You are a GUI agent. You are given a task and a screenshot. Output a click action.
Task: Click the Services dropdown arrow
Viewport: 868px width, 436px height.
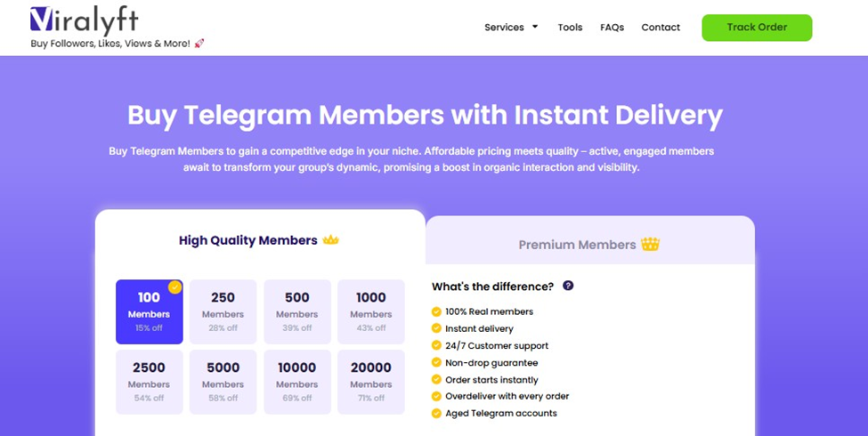tap(535, 27)
